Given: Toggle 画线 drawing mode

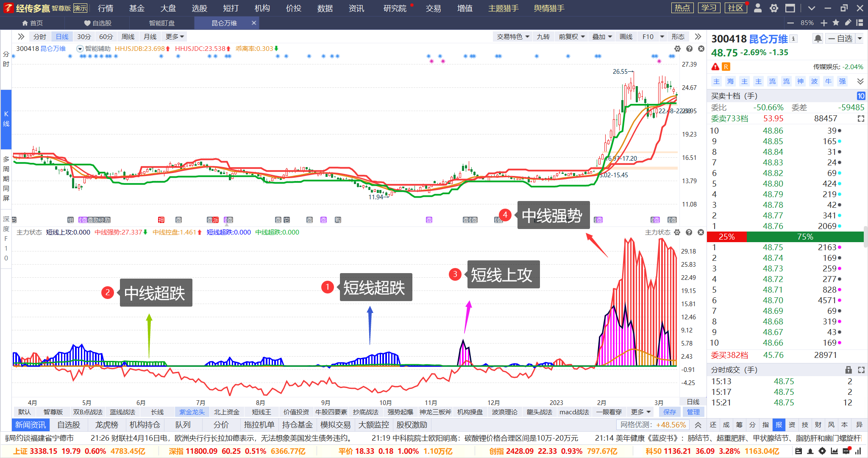Looking at the screenshot, I should pyautogui.click(x=626, y=37).
